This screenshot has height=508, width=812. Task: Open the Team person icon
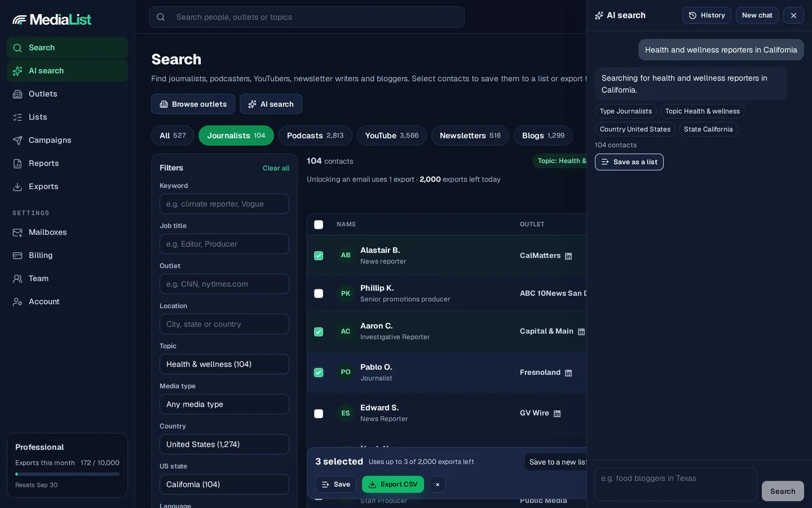[x=17, y=279]
